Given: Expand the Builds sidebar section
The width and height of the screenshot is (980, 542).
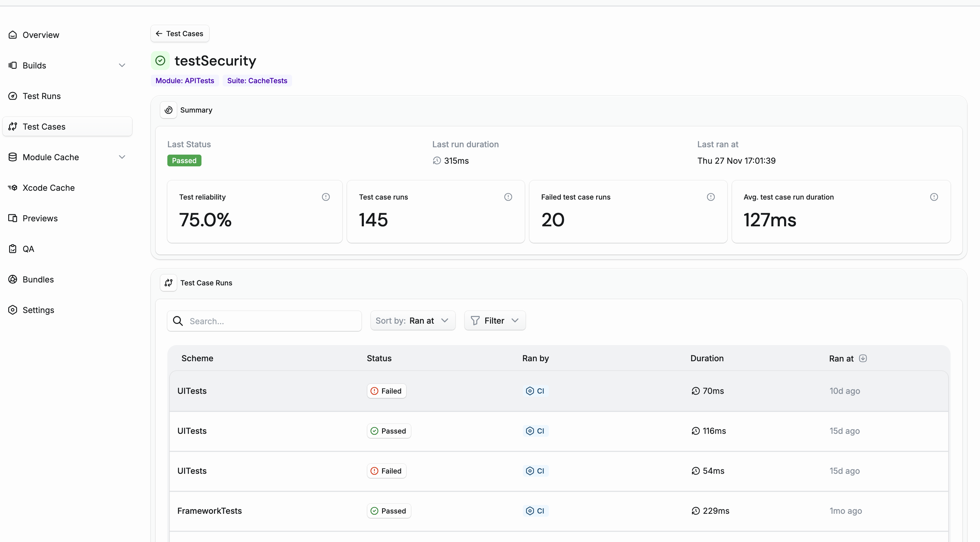Looking at the screenshot, I should coord(122,65).
